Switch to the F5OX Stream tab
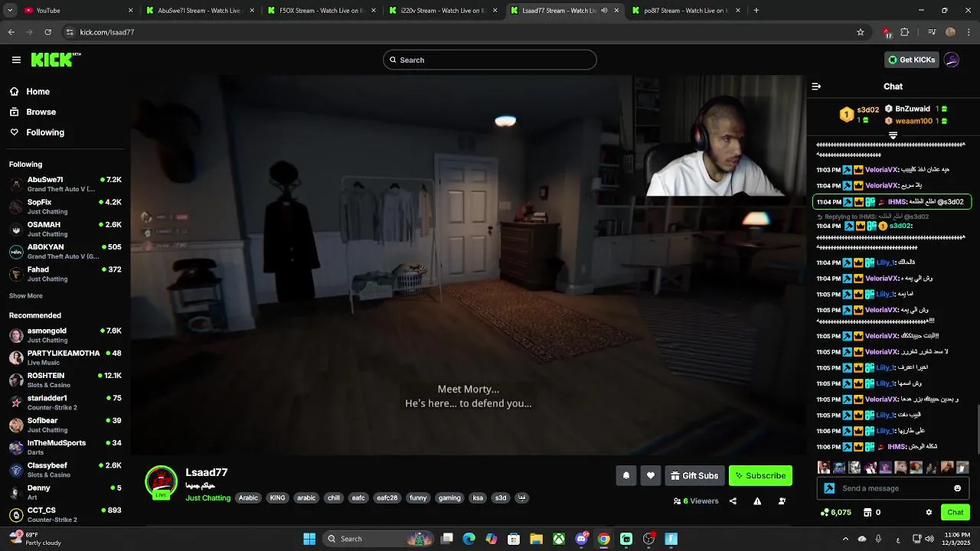The width and height of the screenshot is (980, 551). pos(322,11)
